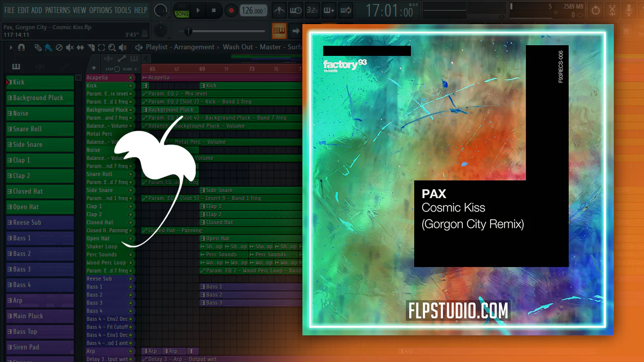Viewport: 644px width, 362px height.
Task: Select the Draw pencil tool in playlist
Action: click(x=38, y=47)
